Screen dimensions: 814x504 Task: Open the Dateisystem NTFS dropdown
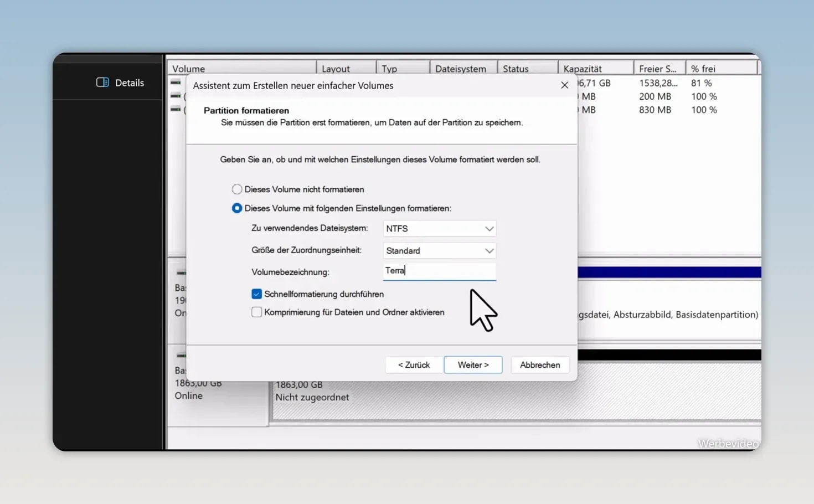(439, 229)
